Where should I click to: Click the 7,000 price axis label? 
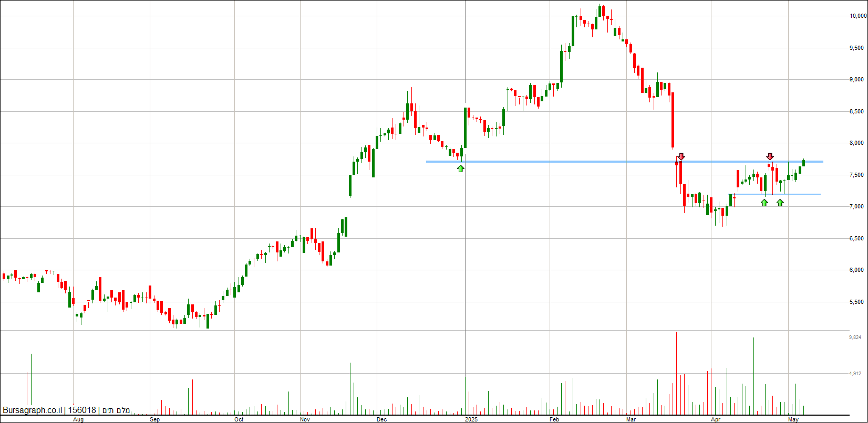tap(856, 207)
